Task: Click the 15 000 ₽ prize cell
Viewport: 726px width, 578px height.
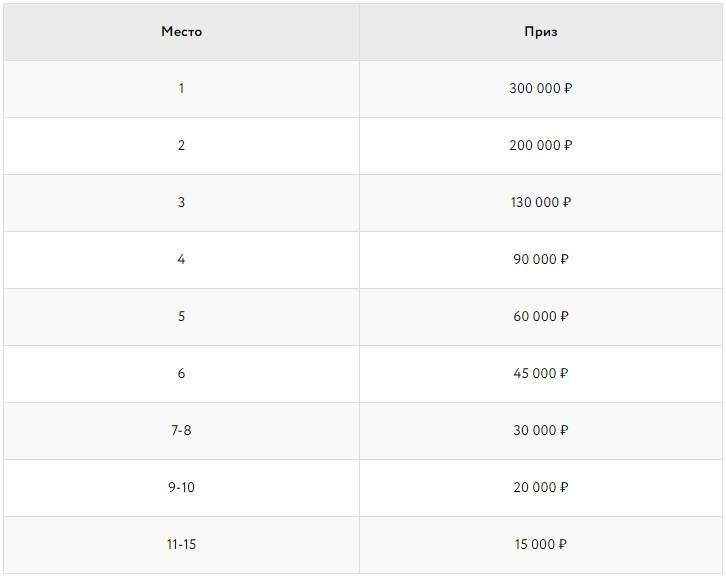Action: (541, 545)
